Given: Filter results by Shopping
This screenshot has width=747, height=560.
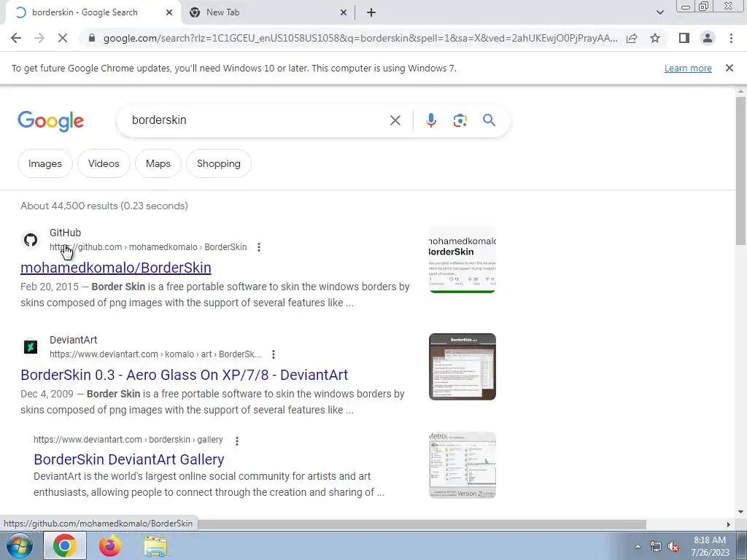Looking at the screenshot, I should 219,163.
